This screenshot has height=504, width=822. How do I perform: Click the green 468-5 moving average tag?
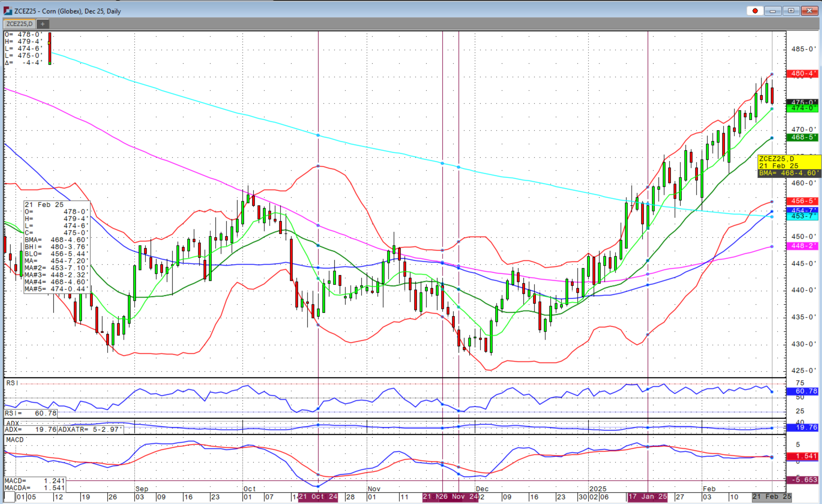803,137
